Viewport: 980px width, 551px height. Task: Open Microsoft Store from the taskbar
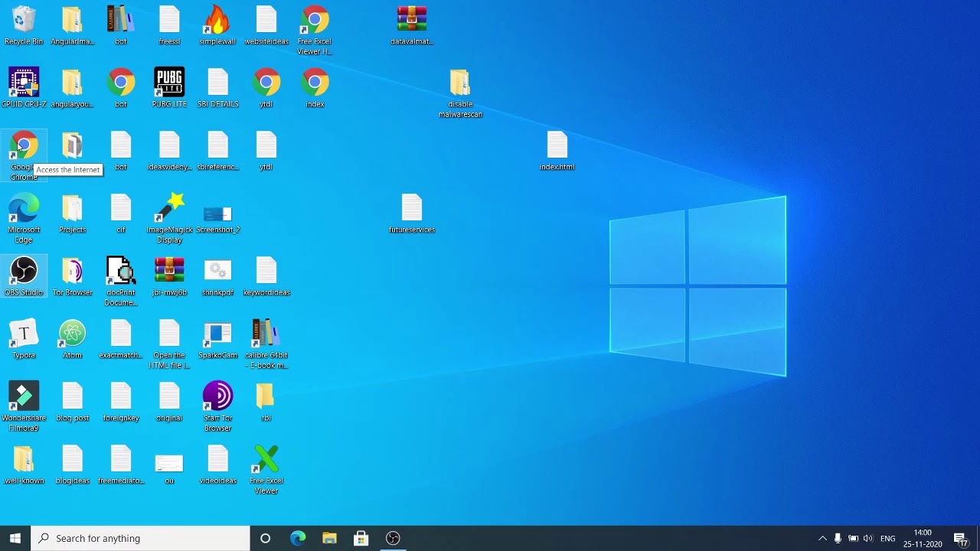tap(361, 538)
